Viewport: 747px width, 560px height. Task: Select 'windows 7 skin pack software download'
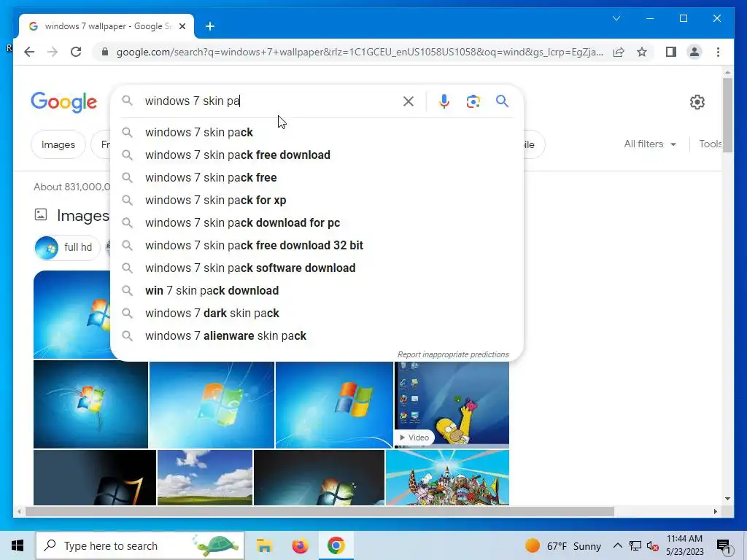[317, 268]
